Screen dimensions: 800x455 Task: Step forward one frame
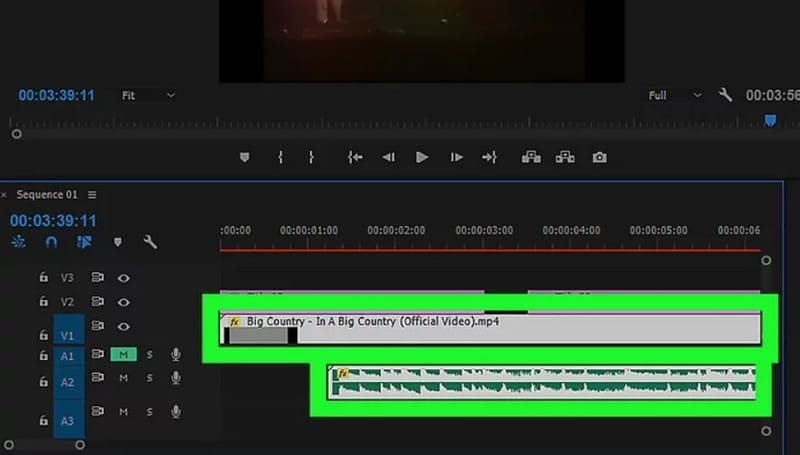[x=456, y=157]
